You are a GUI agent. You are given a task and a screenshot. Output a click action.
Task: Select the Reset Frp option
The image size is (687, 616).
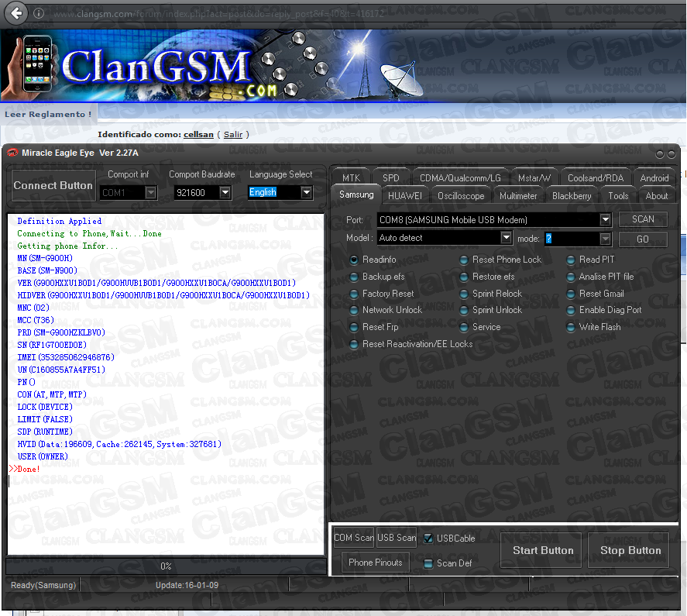(354, 327)
